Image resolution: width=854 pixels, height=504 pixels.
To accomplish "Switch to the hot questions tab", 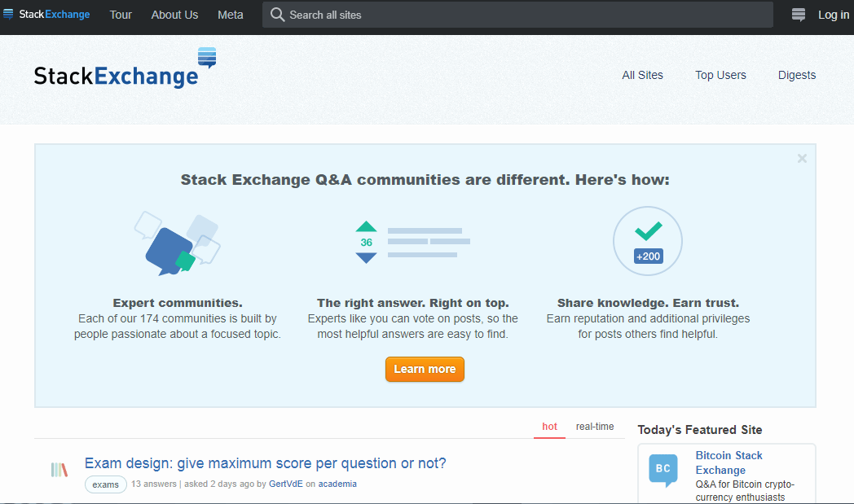I will pyautogui.click(x=549, y=427).
